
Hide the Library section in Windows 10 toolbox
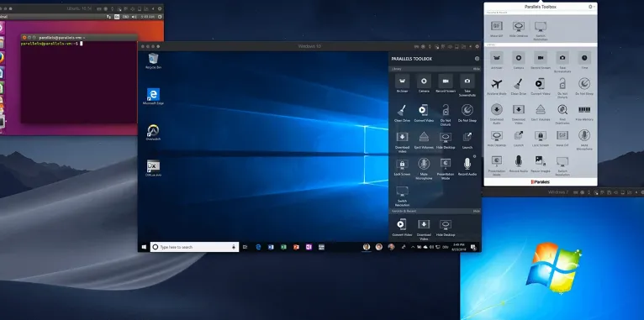coord(476,69)
